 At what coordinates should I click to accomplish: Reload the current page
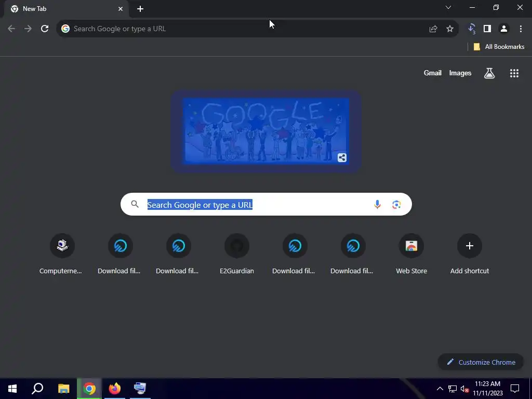[45, 29]
